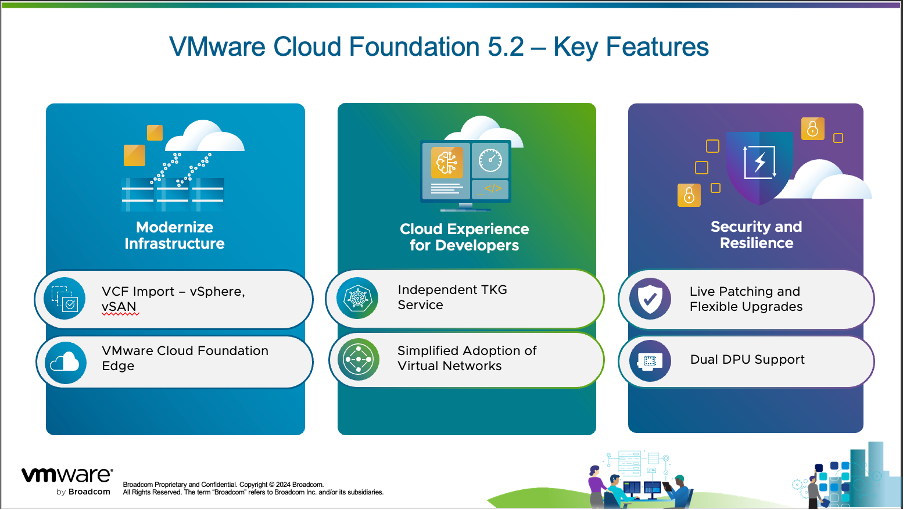Click the VMware by Broadcom logo
Viewport: 904px width, 510px height.
point(66,480)
